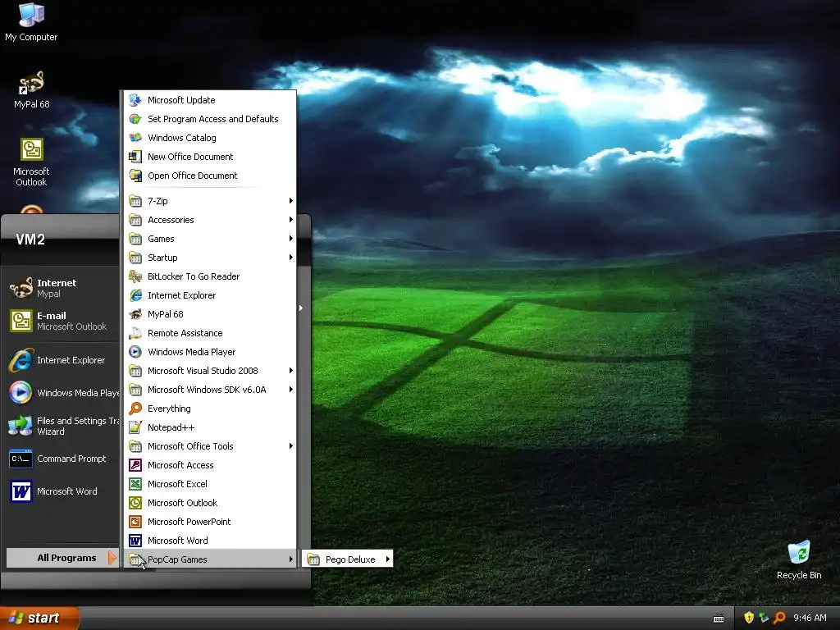Expand the Microsoft Visual Studio 2008 submenu arrow
Viewport: 840px width, 630px height.
(x=291, y=371)
